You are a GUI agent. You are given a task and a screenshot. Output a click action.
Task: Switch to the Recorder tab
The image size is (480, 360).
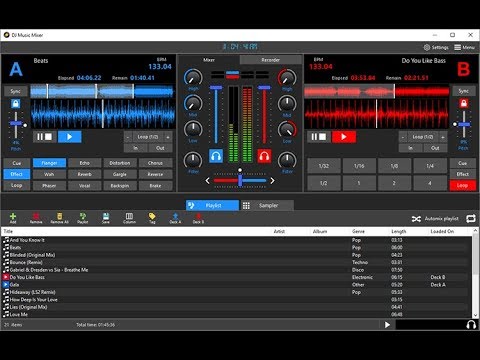click(270, 60)
